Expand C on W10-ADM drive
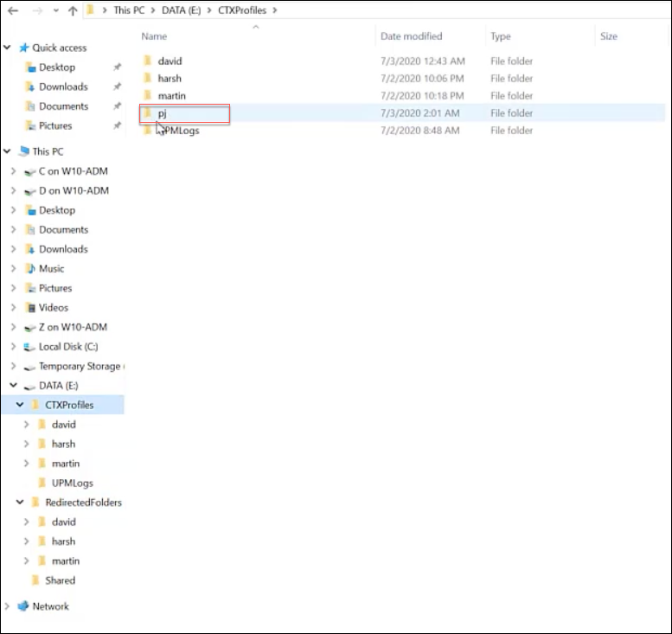 coord(13,171)
